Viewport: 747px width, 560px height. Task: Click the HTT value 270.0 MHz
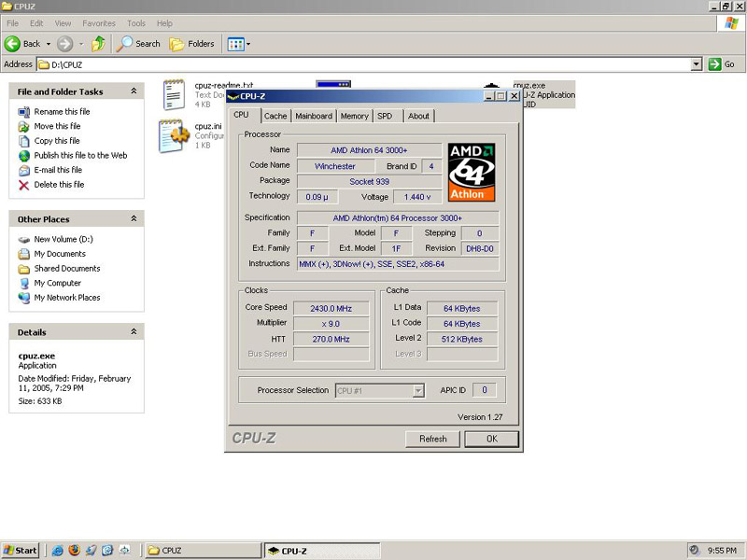point(331,339)
